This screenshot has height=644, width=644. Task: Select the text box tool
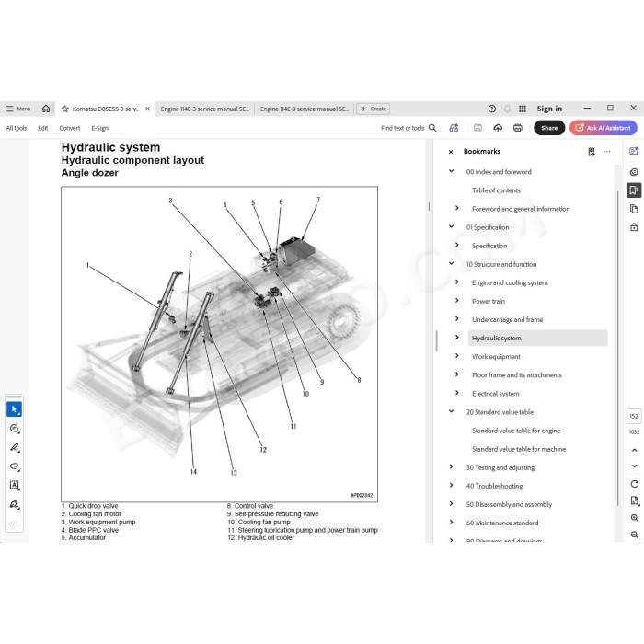(15, 485)
